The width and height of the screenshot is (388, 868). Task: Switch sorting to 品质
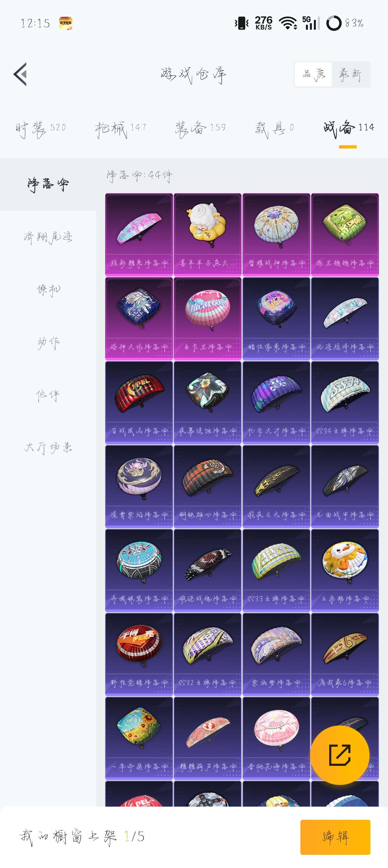point(314,74)
